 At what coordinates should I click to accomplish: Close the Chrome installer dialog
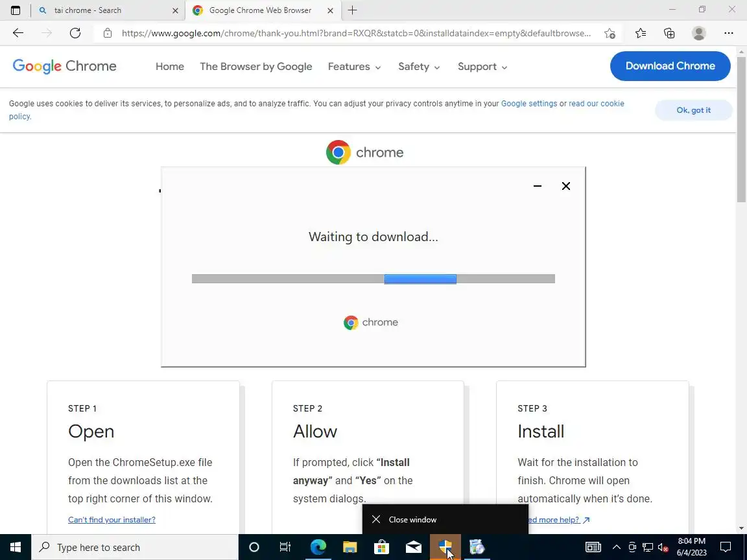pos(565,186)
